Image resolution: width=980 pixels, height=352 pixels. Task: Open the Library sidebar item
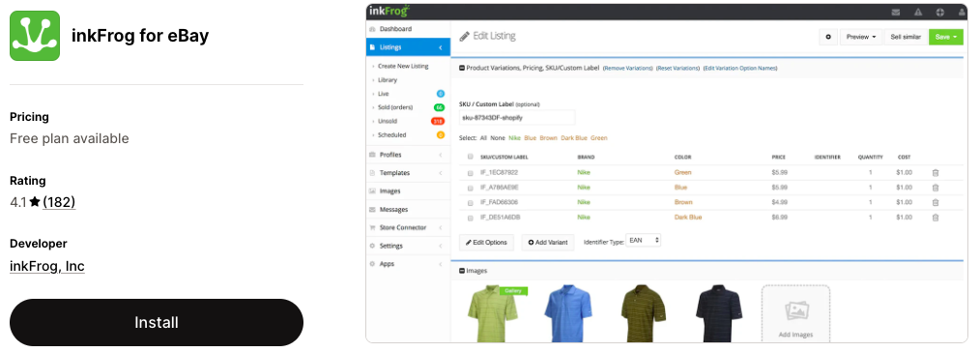(388, 80)
